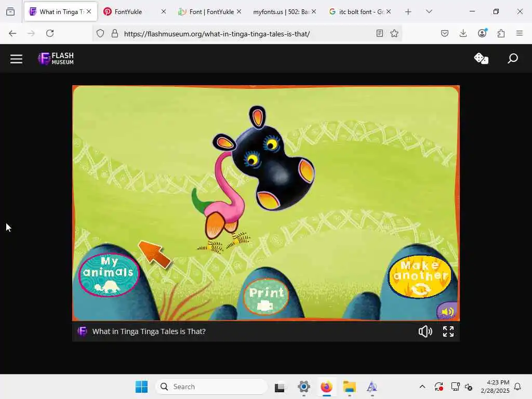Click the Flash Museum logo
The width and height of the screenshot is (532, 399).
[56, 59]
